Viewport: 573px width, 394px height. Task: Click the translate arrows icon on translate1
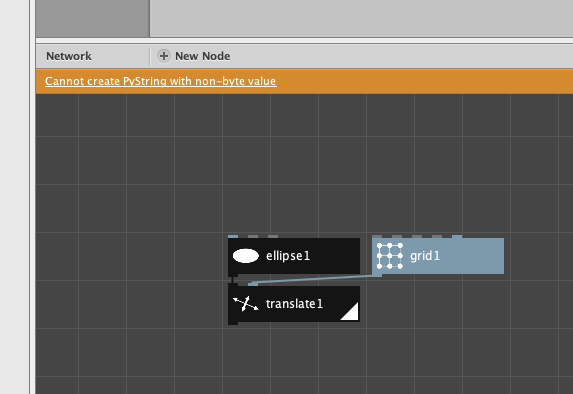click(246, 304)
